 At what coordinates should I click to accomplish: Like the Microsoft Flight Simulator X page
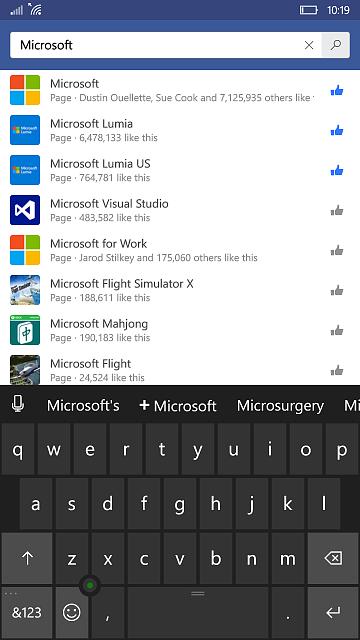tap(337, 291)
